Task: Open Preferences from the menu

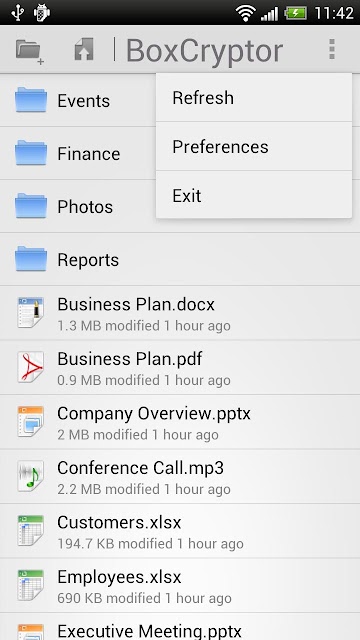Action: (254, 147)
